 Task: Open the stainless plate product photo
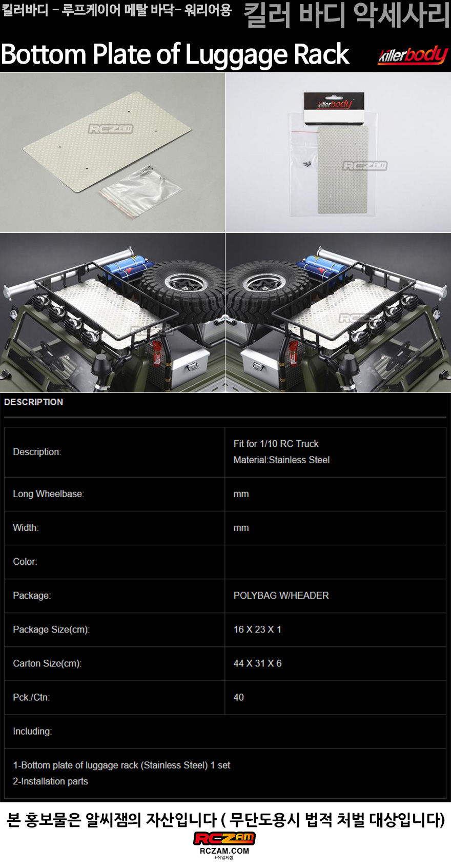pyautogui.click(x=112, y=152)
